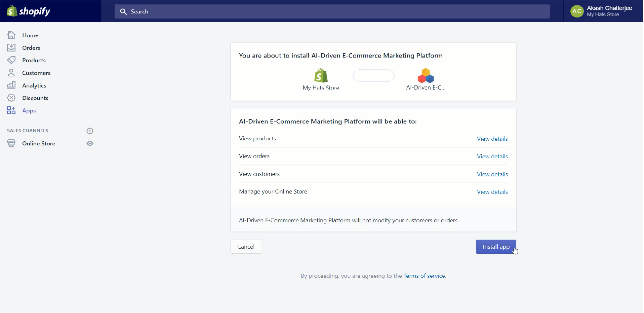Click the 'View orders' permission text
This screenshot has width=644, height=313.
[254, 156]
